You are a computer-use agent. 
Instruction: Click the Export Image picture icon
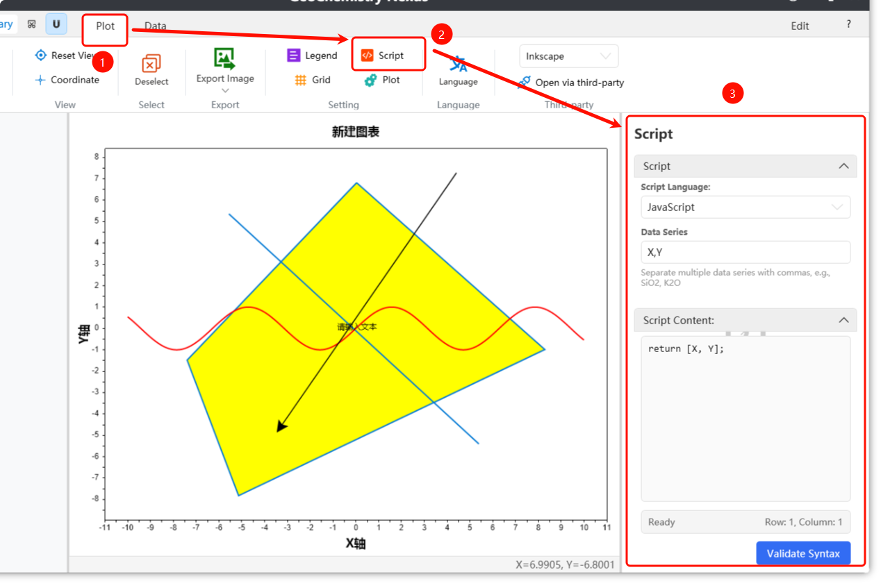point(224,58)
